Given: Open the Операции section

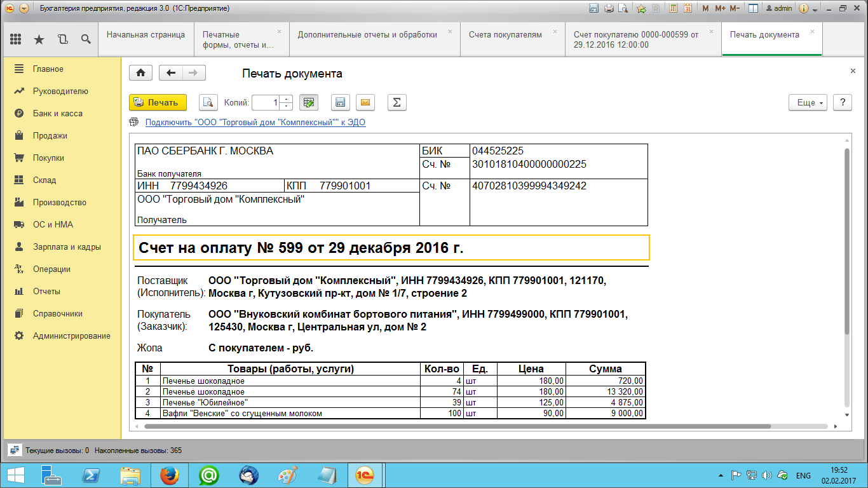Looking at the screenshot, I should (x=62, y=269).
